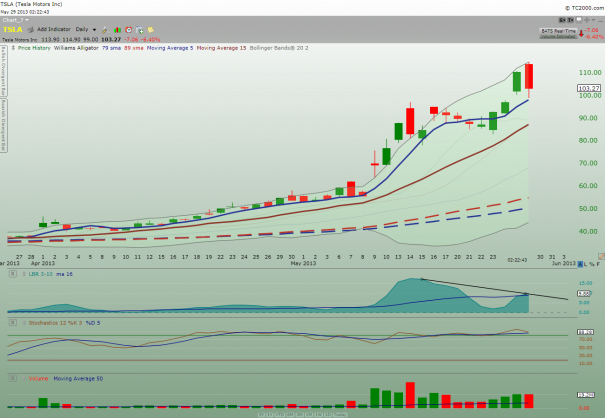
Task: Click the scale arrows icon before Price History
Action: click(13, 48)
